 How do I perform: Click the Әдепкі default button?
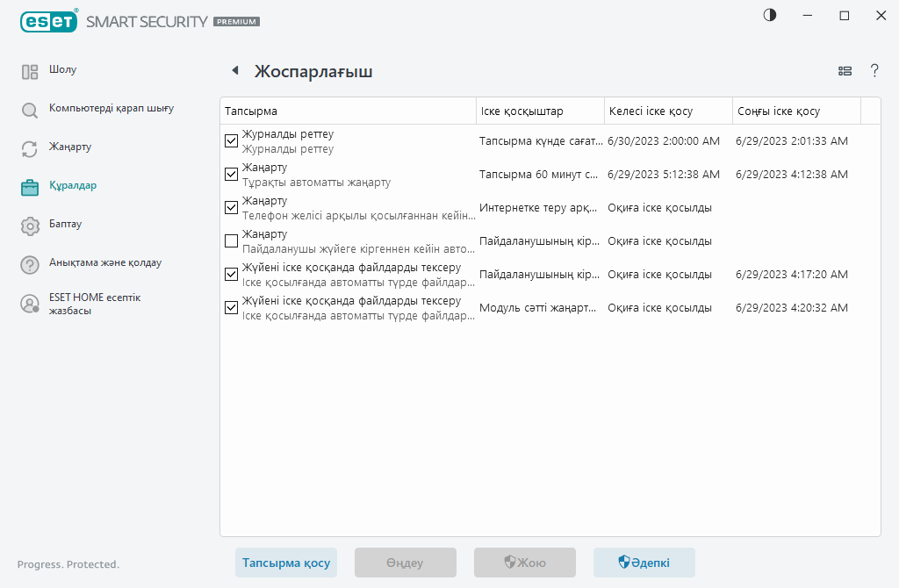pyautogui.click(x=644, y=563)
